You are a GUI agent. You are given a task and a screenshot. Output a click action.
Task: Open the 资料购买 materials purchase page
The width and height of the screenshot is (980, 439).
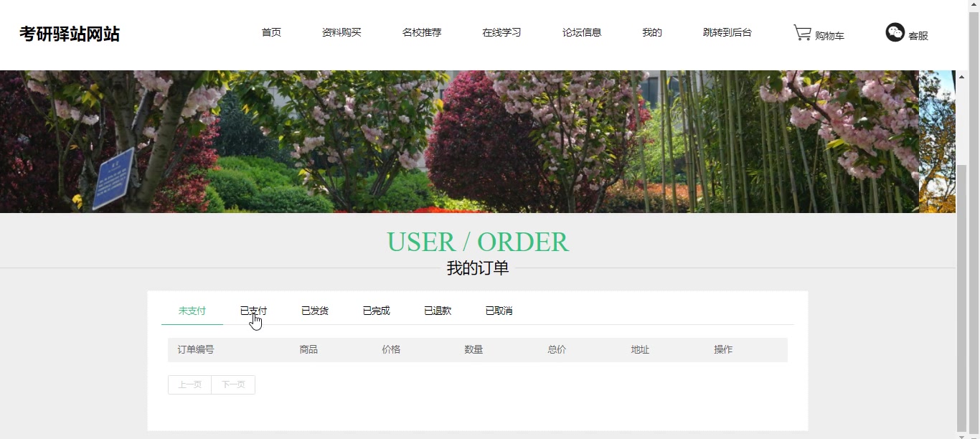click(342, 32)
